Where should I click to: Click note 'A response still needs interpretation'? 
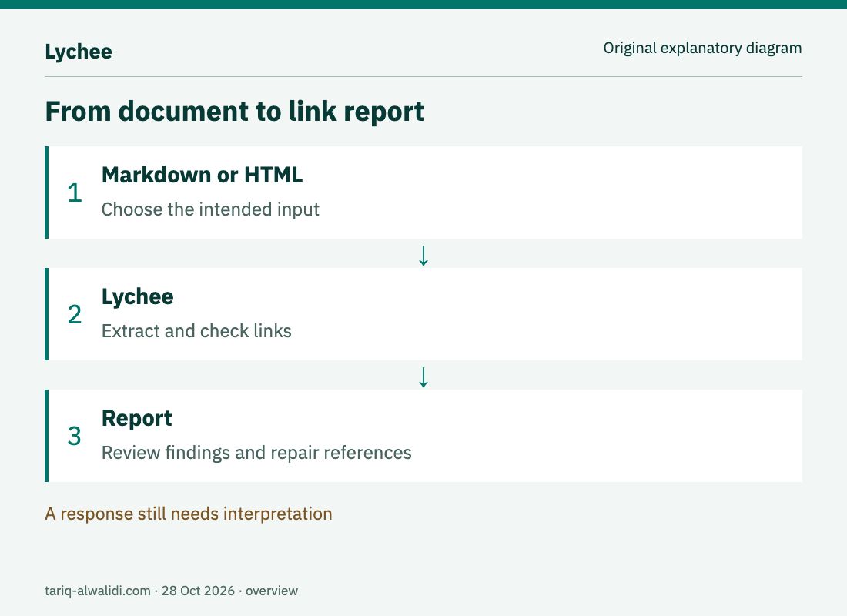pos(189,514)
